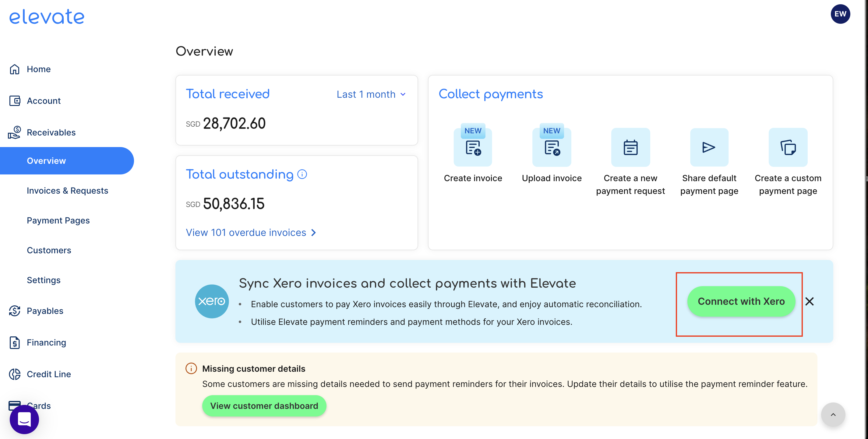The image size is (868, 439).
Task: Click the Create invoice icon
Action: pos(473,148)
